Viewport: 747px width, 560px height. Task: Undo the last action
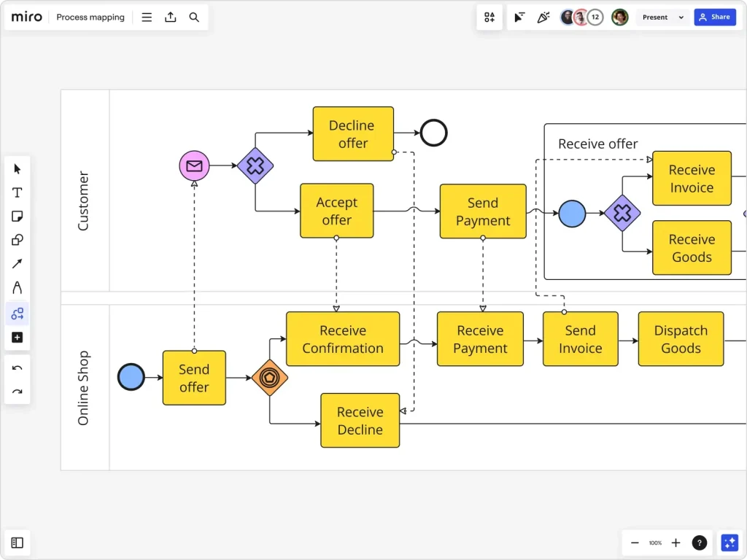18,368
